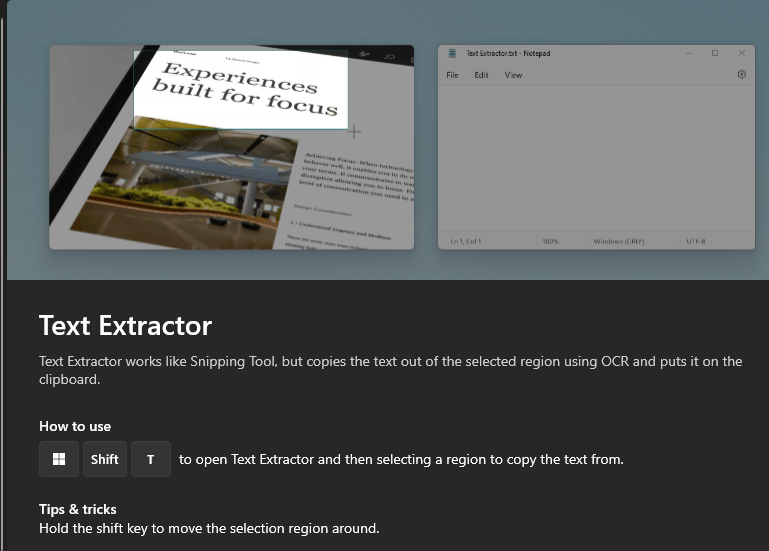Click the building photo in the magazine preview
The height and width of the screenshot is (551, 769).
point(184,183)
